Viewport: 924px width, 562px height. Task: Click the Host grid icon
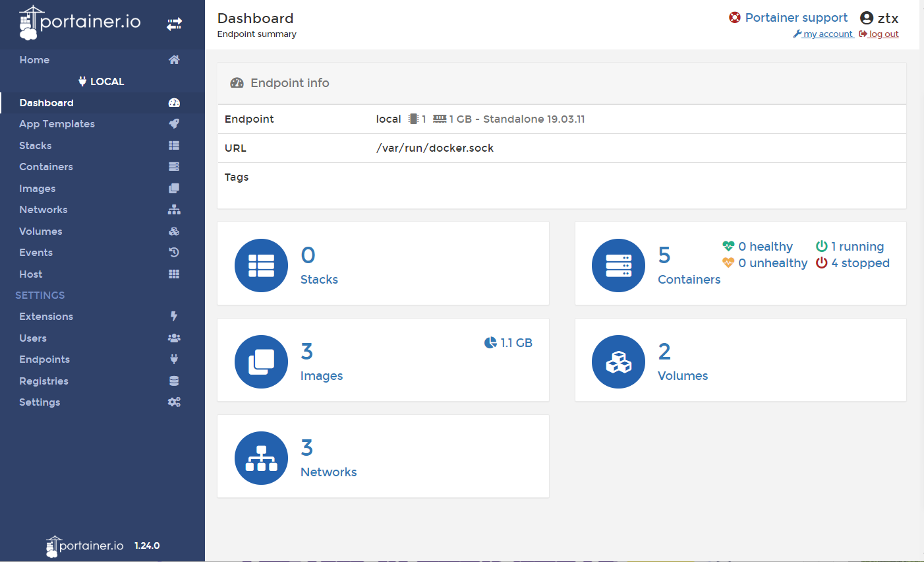point(174,274)
